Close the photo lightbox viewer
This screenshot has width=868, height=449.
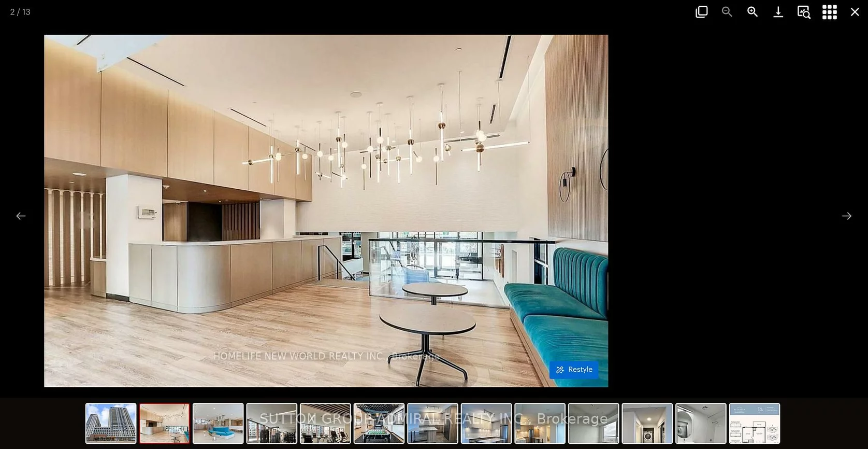coord(855,12)
